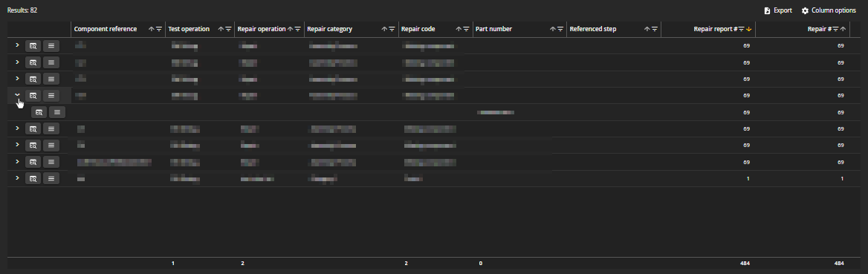Image resolution: width=868 pixels, height=274 pixels.
Task: Open the Repair operation filter icon
Action: tap(297, 30)
